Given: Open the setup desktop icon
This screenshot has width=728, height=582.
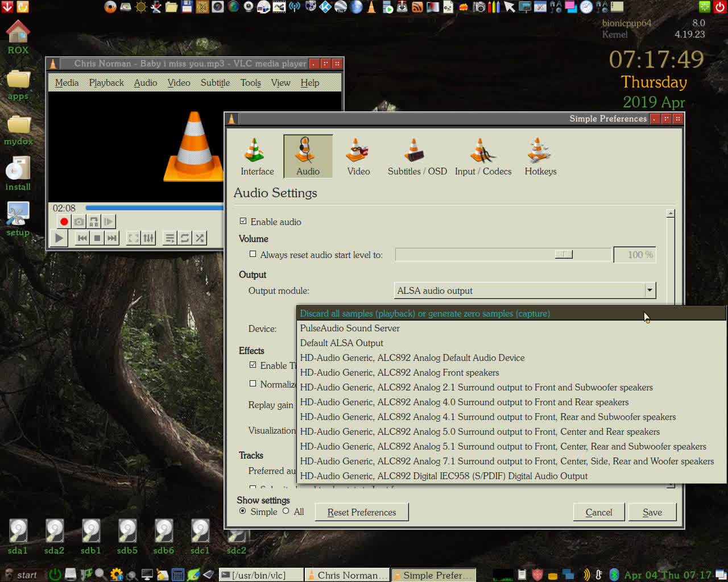Looking at the screenshot, I should [18, 219].
